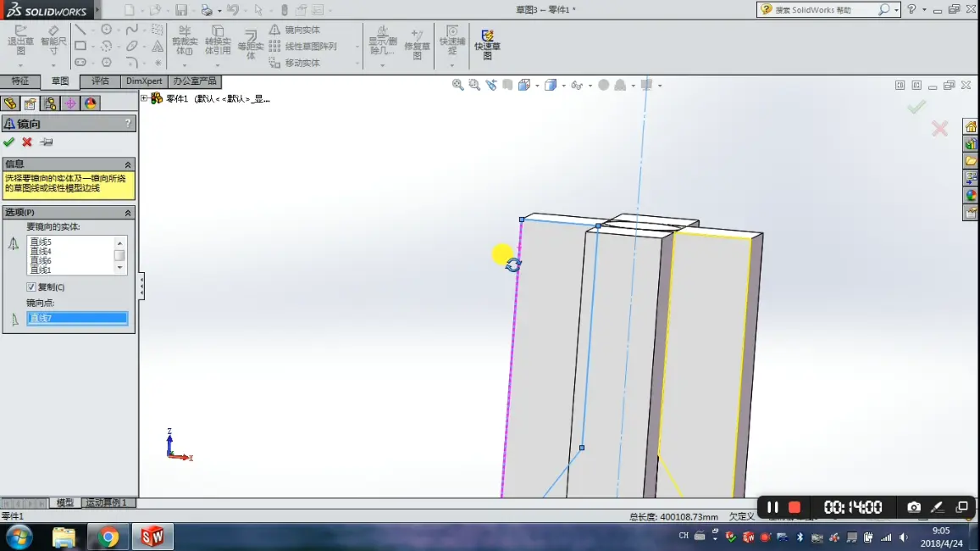Open the PropertyManager tab icon
The image size is (980, 551).
[30, 103]
